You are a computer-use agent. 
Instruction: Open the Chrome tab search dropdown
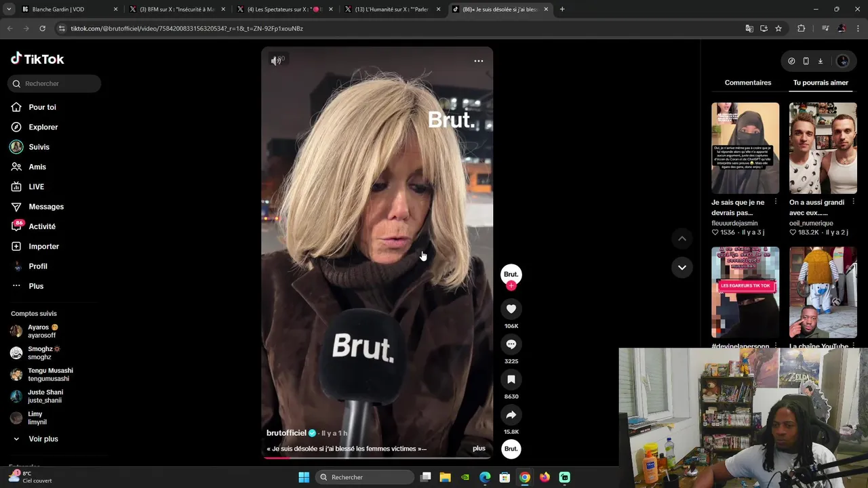[9, 9]
